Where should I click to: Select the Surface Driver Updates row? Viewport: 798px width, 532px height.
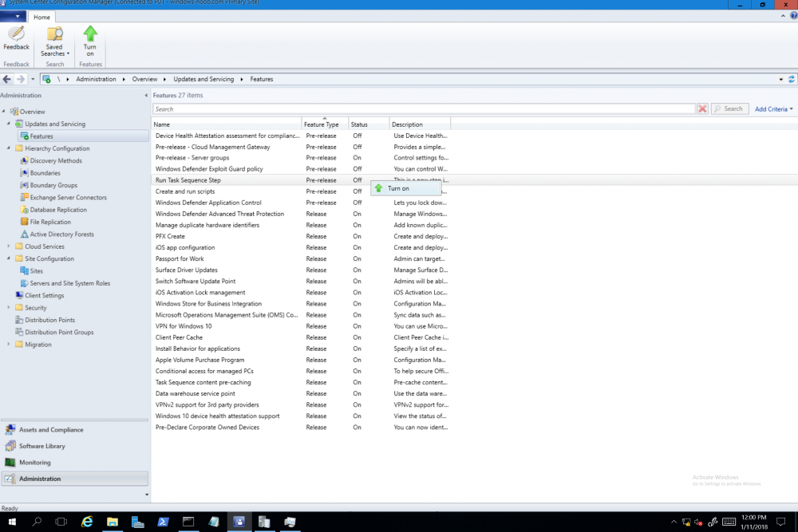[x=302, y=270]
